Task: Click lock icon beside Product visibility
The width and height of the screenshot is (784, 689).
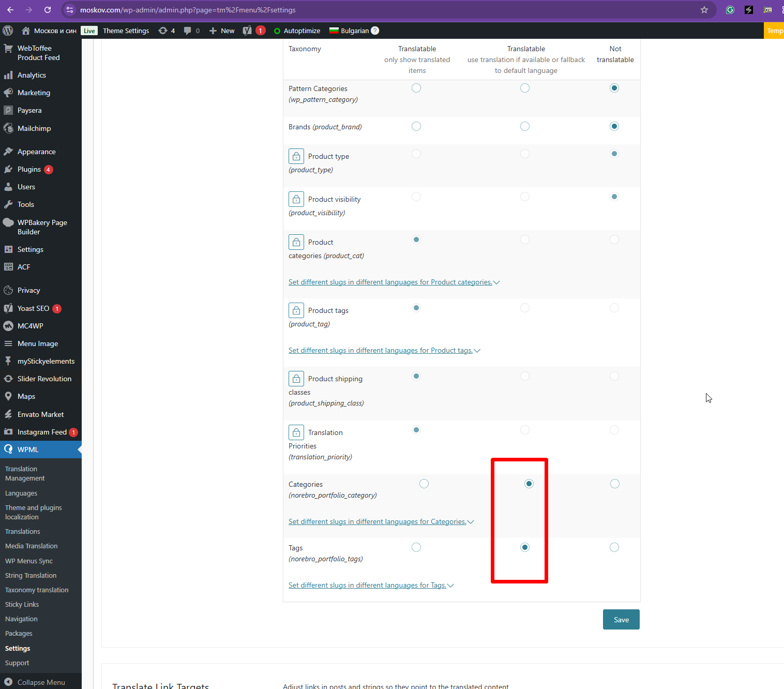Action: [296, 199]
